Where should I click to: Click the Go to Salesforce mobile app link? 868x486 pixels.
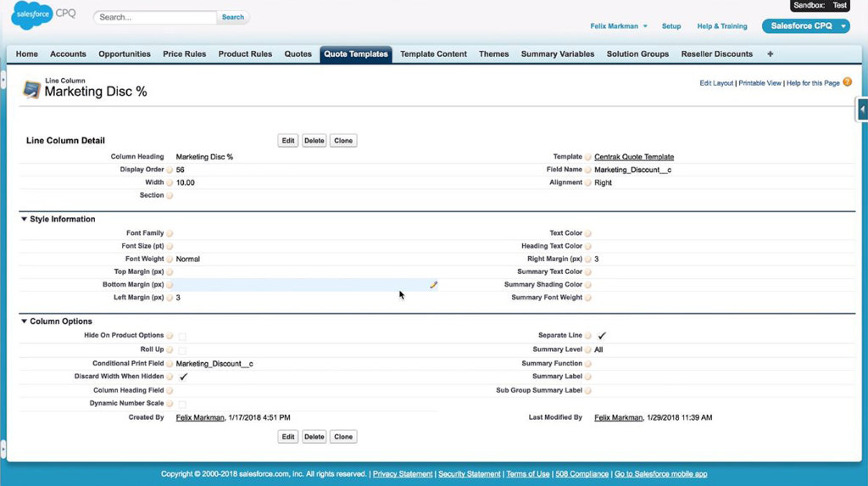pyautogui.click(x=660, y=474)
